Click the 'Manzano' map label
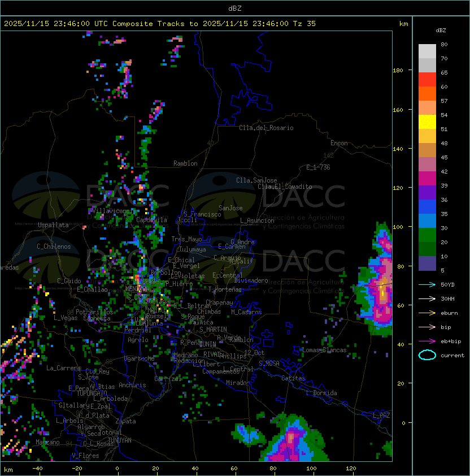 (47, 442)
